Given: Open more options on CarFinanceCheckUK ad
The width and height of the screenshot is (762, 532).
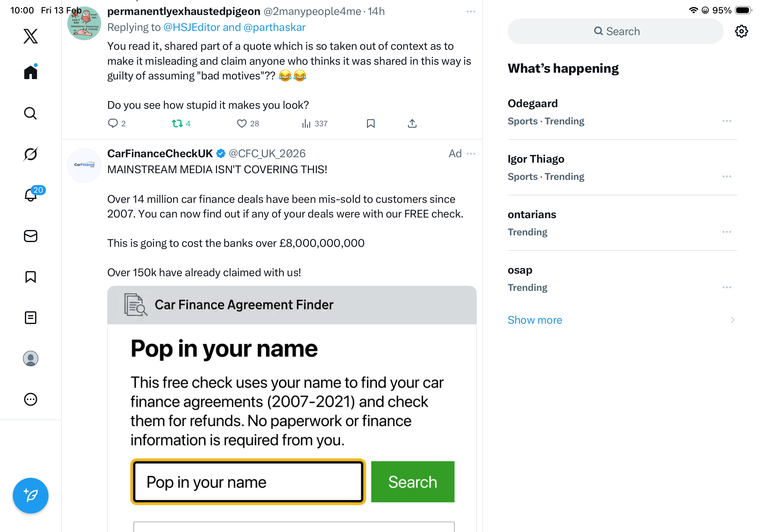Looking at the screenshot, I should (471, 153).
